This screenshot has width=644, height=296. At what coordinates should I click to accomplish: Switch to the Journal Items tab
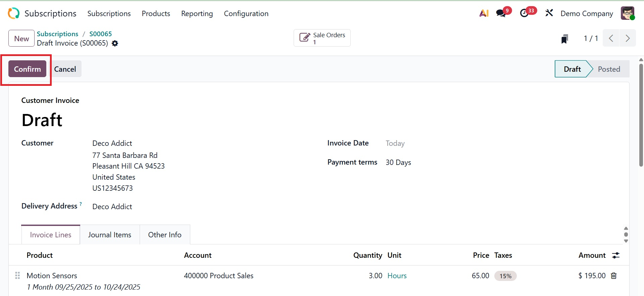[109, 235]
